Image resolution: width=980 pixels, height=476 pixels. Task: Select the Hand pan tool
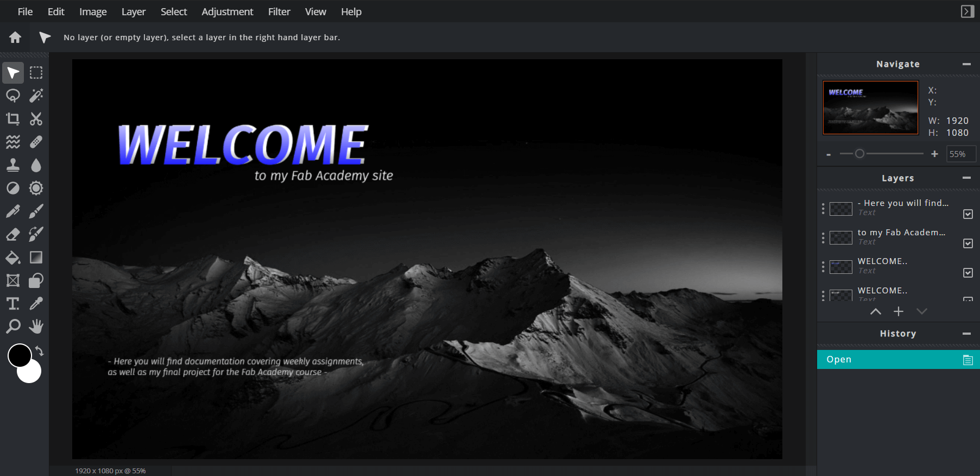(x=36, y=327)
